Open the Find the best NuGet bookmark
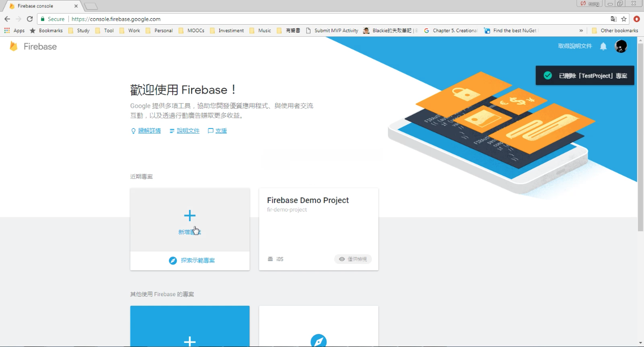This screenshot has width=644, height=347. click(510, 31)
